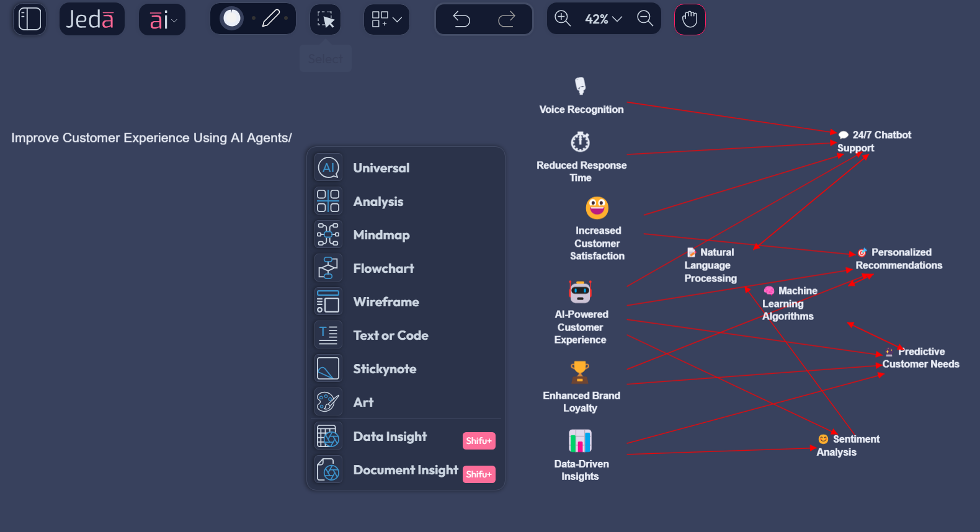This screenshot has height=532, width=980.
Task: Click the Data Insight icon
Action: pos(328,436)
